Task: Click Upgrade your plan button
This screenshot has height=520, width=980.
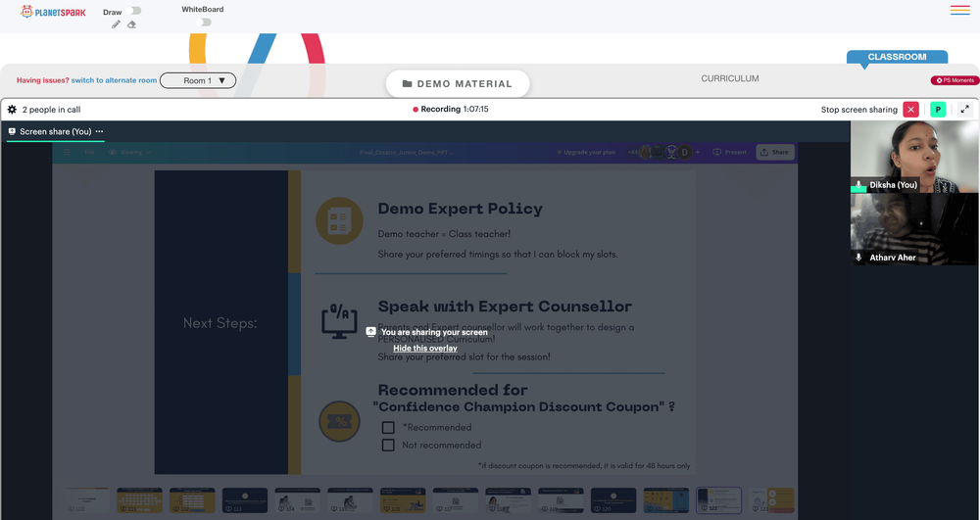Action: pyautogui.click(x=586, y=153)
